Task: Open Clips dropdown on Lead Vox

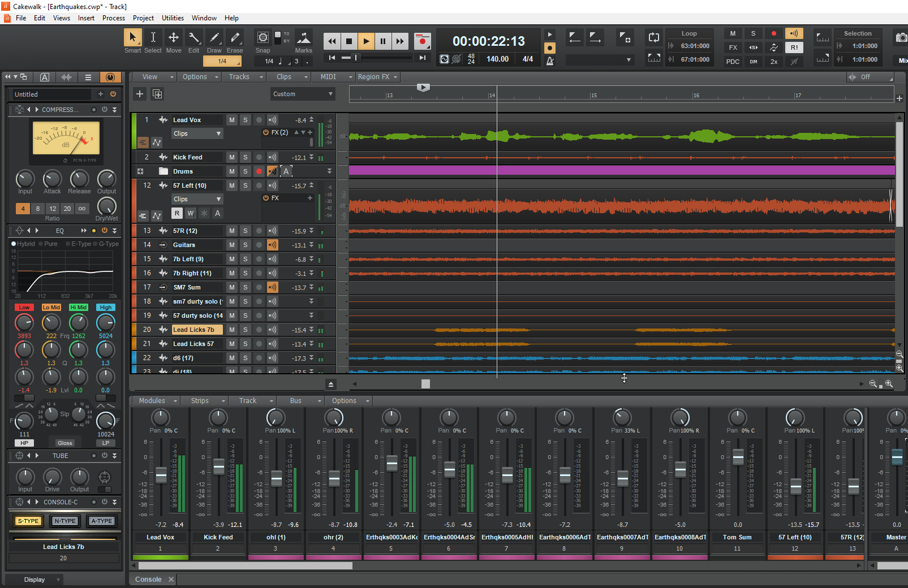Action: point(197,133)
